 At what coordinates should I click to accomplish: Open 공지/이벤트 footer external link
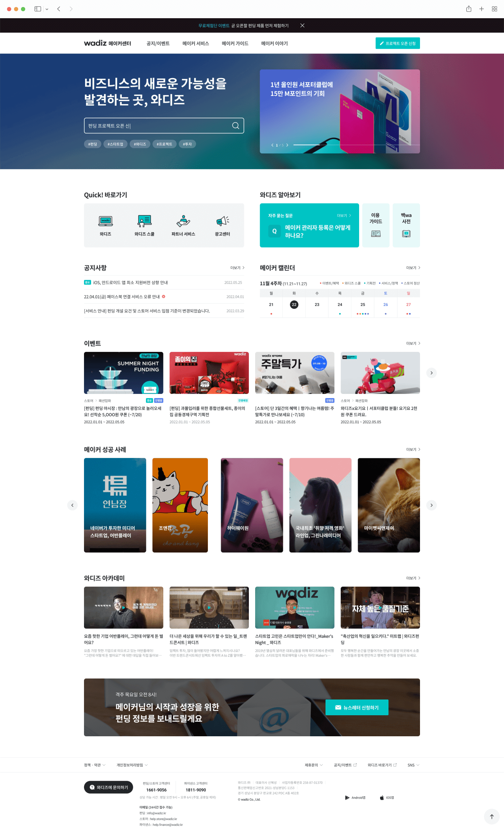(x=345, y=765)
